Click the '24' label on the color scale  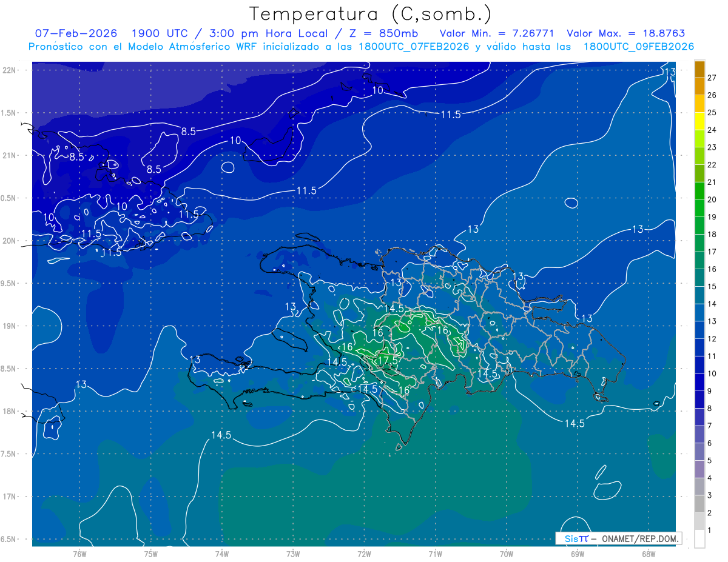[712, 130]
